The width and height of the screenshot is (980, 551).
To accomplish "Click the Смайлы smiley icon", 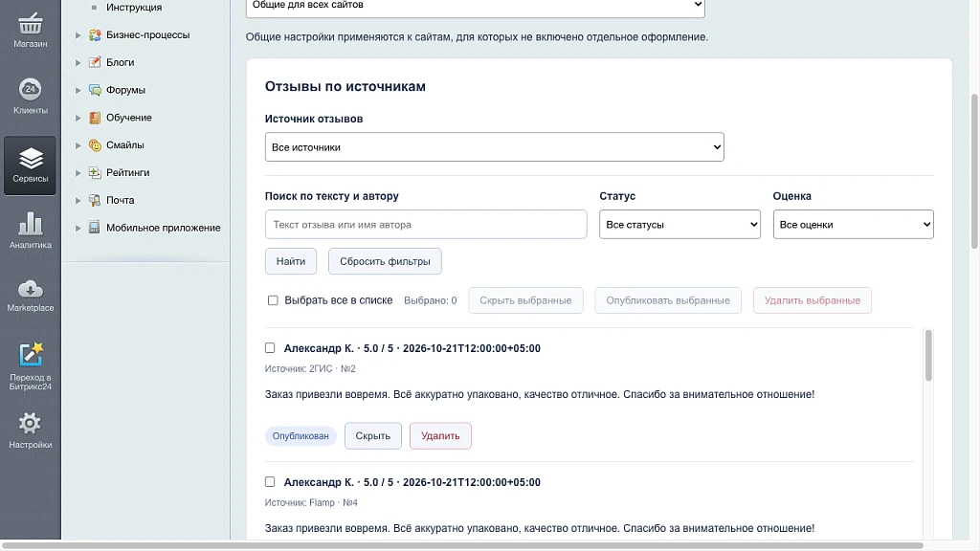I will click(95, 145).
